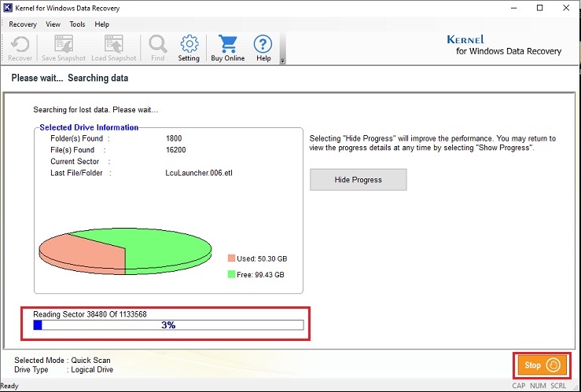Minimize the Kernel window
This screenshot has height=392, width=581.
[x=513, y=8]
